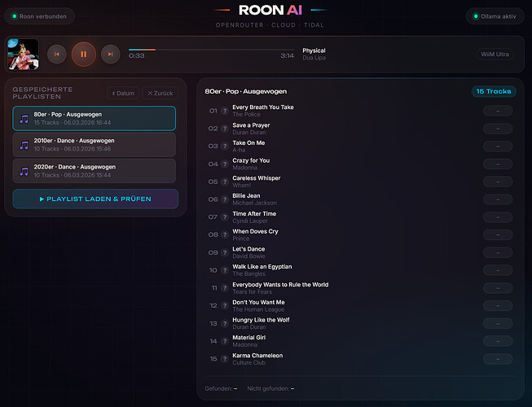Skip to the previous track
532x407 pixels.
tap(57, 55)
